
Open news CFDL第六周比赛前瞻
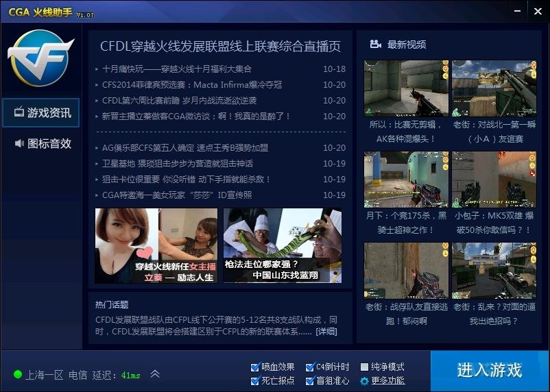pyautogui.click(x=179, y=100)
